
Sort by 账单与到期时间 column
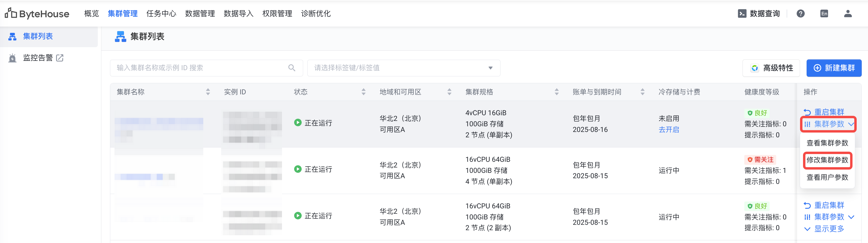[642, 92]
